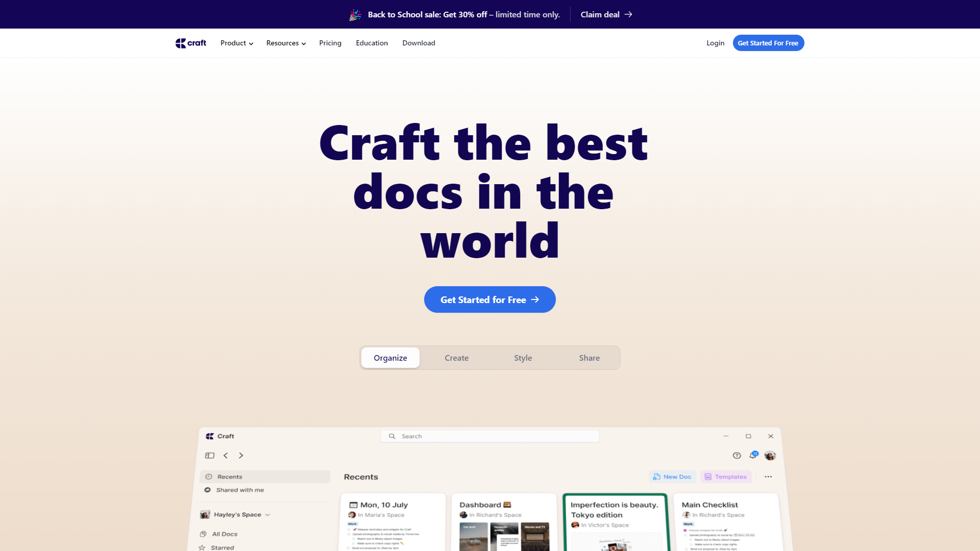The image size is (980, 551).
Task: Open the Pricing page from the navbar
Action: click(x=330, y=43)
